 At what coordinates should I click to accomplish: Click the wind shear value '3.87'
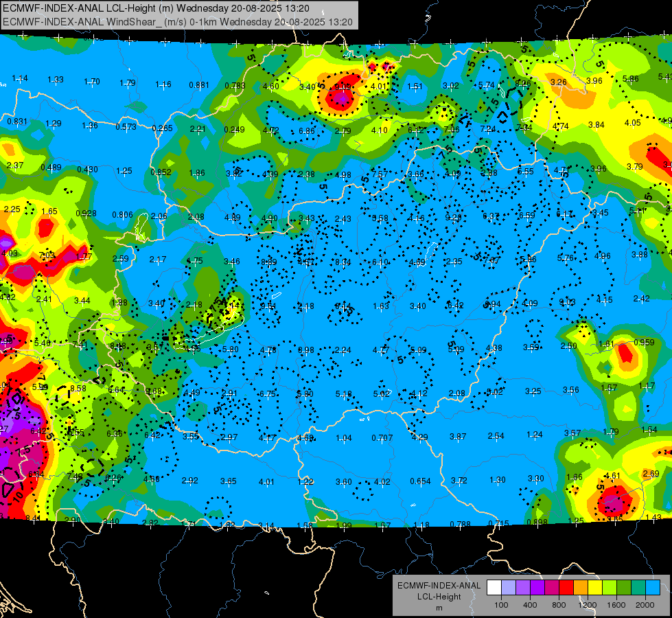(x=458, y=437)
